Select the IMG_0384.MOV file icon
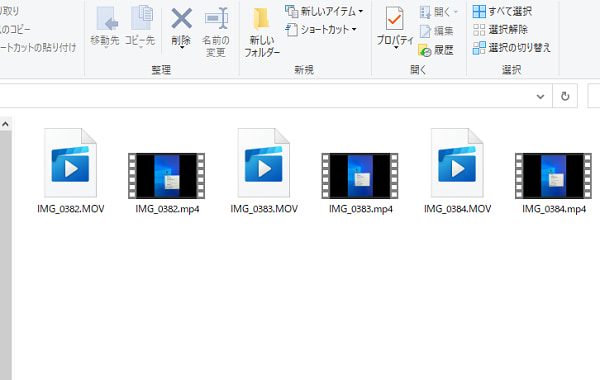 pos(457,163)
